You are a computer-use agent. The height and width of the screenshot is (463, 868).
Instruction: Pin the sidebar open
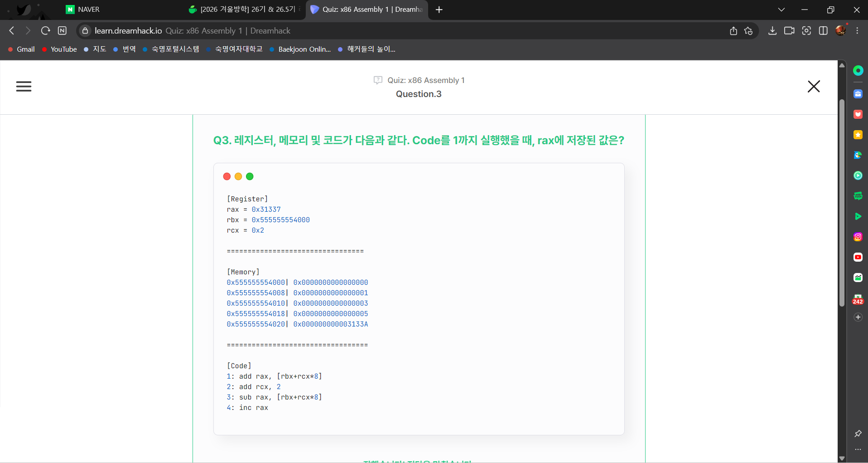click(858, 434)
